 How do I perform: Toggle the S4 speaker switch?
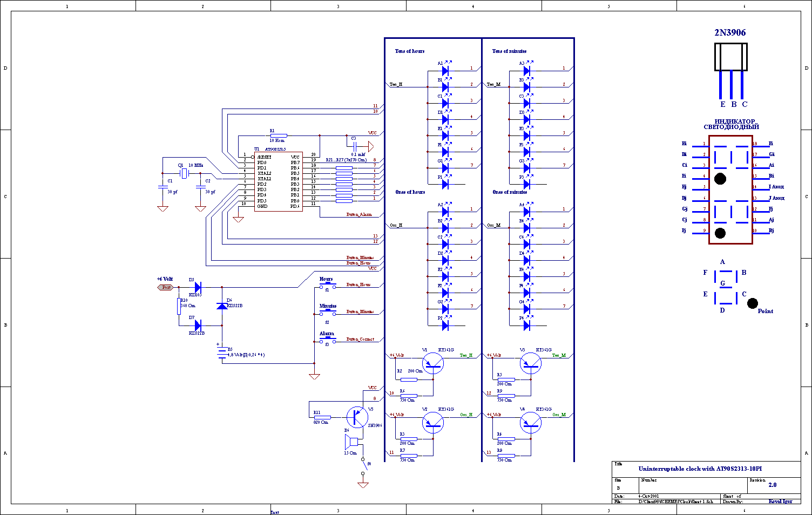point(365,463)
